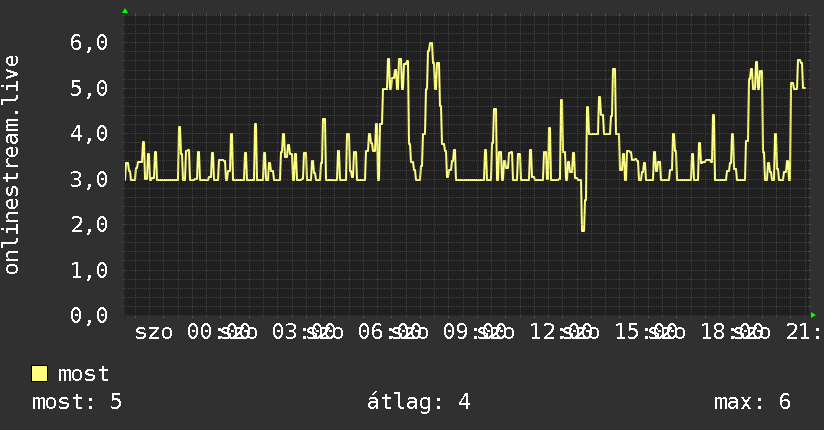The height and width of the screenshot is (430, 824).
Task: Select the 'most' legend label
Action: pyautogui.click(x=83, y=374)
